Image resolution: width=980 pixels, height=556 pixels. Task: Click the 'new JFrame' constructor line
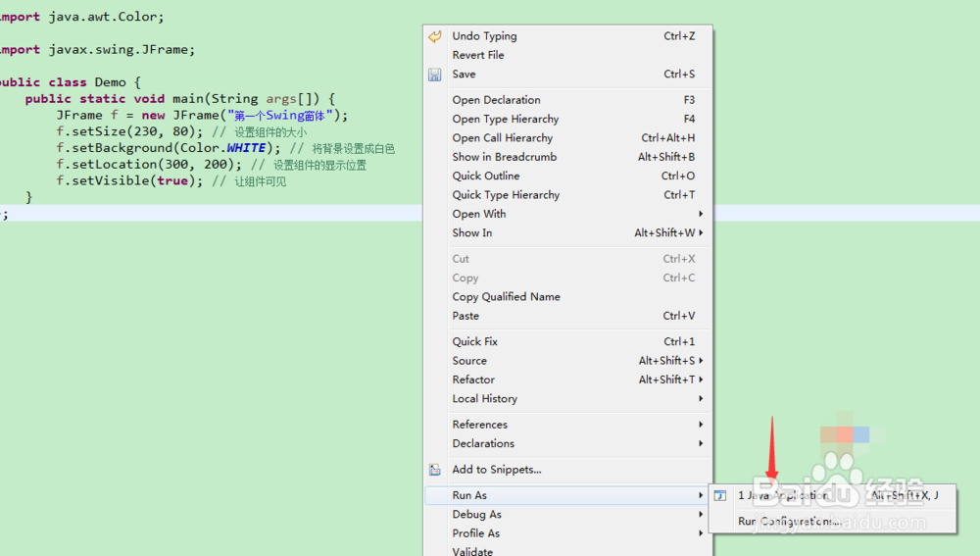(x=202, y=115)
